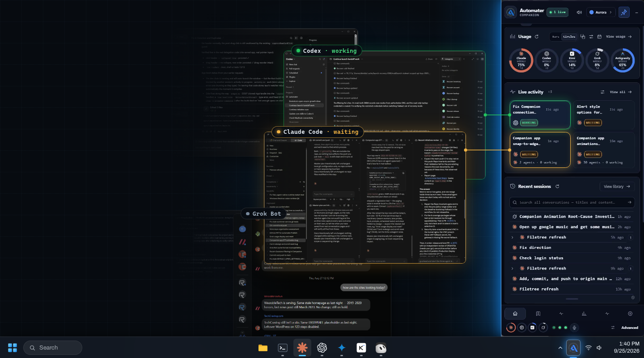This screenshot has height=358, width=644.
Task: Click the Codex mini icon in the footer
Action: point(521,328)
